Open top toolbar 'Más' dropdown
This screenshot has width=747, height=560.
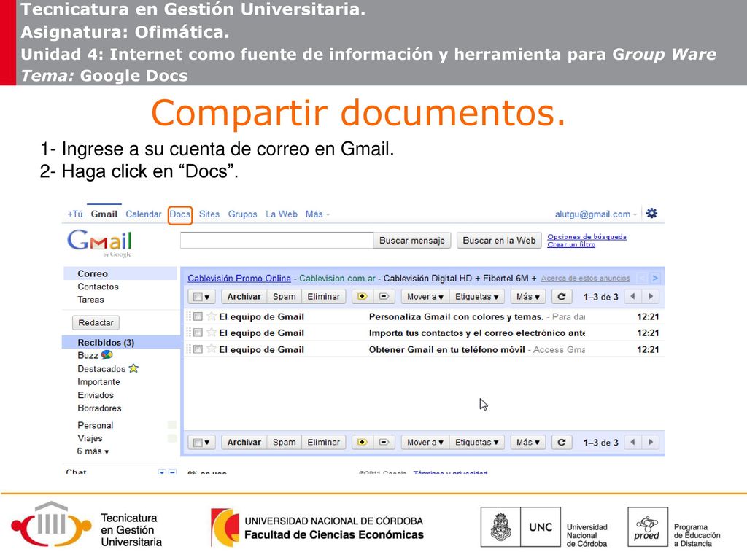pyautogui.click(x=528, y=296)
